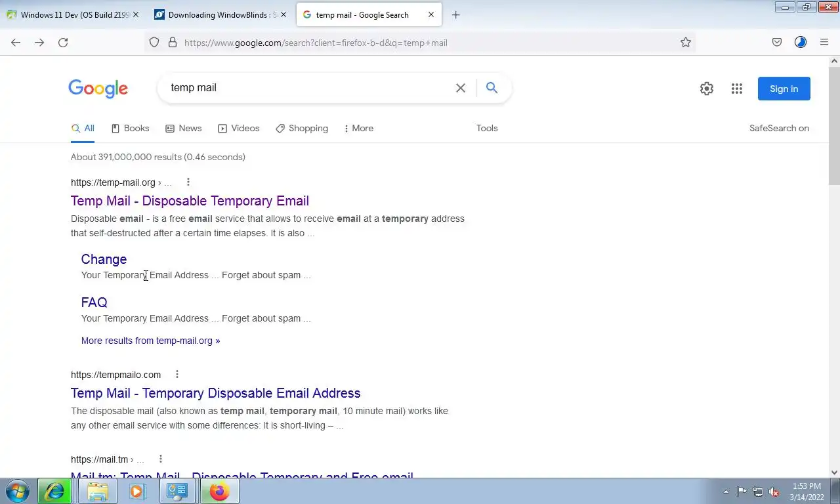Open the Windows Start menu
This screenshot has width=840, height=504.
(17, 491)
